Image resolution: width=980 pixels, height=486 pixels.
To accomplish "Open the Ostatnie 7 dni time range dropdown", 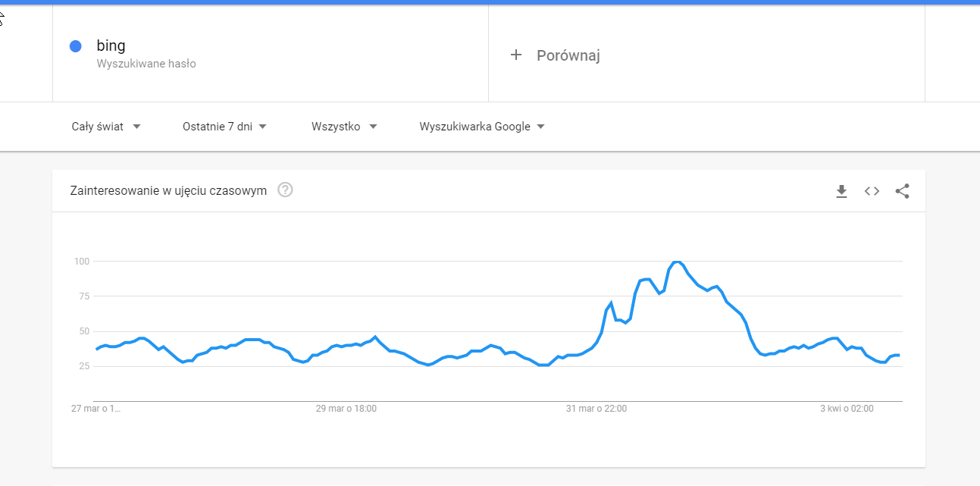I will (x=224, y=127).
